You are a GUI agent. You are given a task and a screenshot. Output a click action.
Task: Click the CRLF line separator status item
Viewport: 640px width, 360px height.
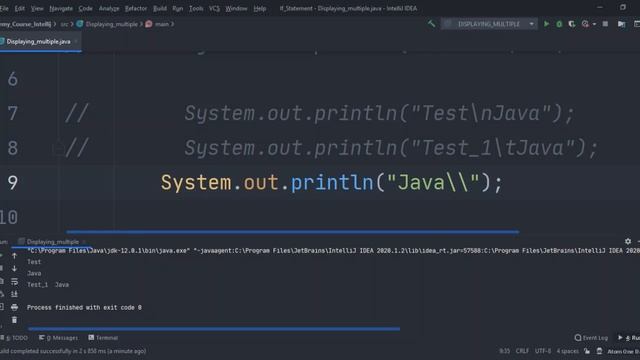522,351
